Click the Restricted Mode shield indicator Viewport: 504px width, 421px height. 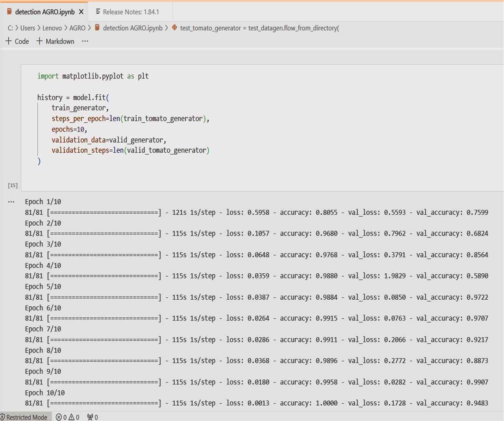24,417
